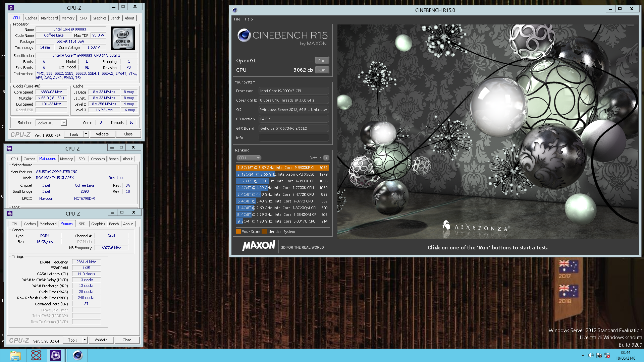
Task: Run the CPU benchmark
Action: [x=322, y=70]
